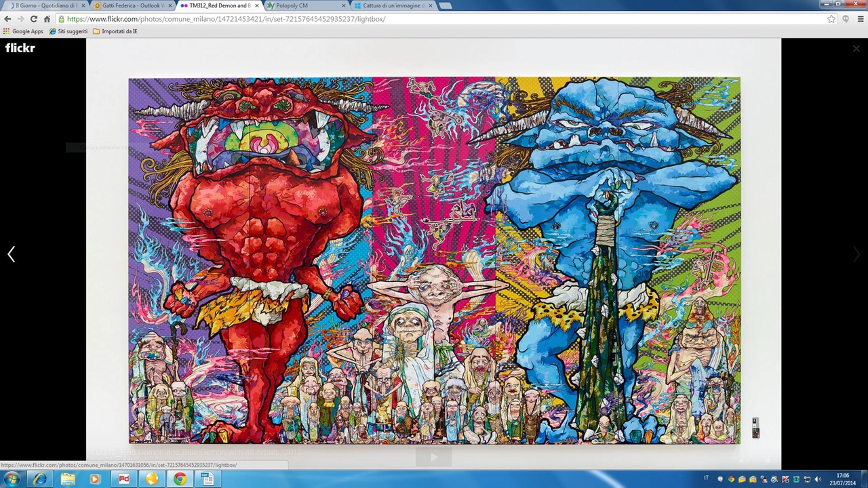Bookmark this page with the star icon

point(831,19)
